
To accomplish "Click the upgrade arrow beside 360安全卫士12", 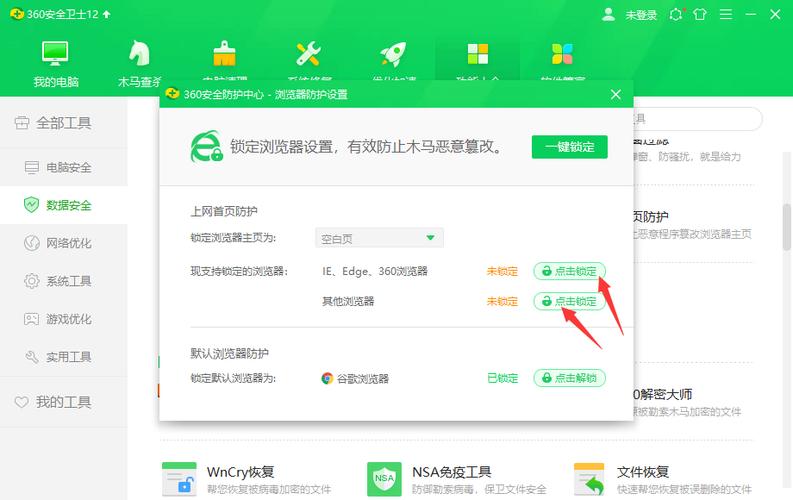I will [106, 14].
